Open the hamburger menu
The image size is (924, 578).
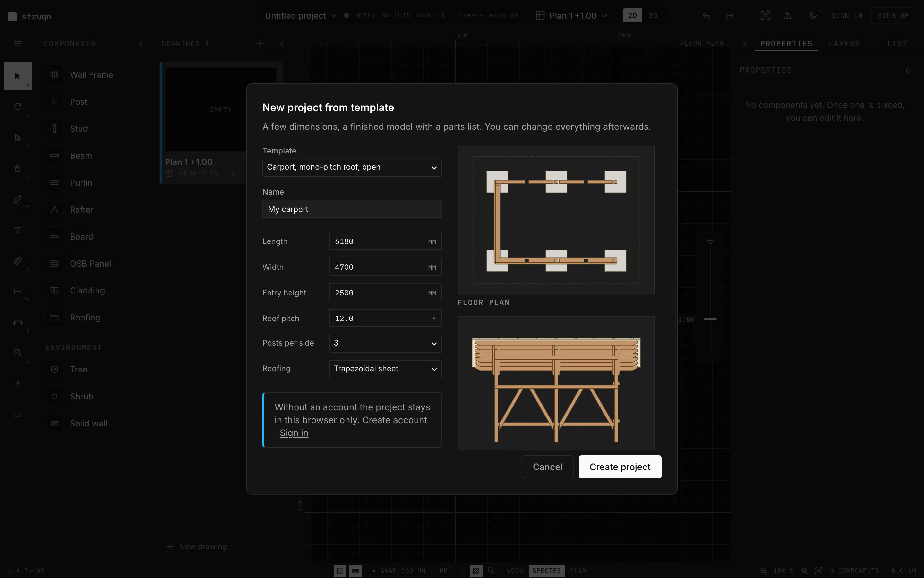[18, 44]
